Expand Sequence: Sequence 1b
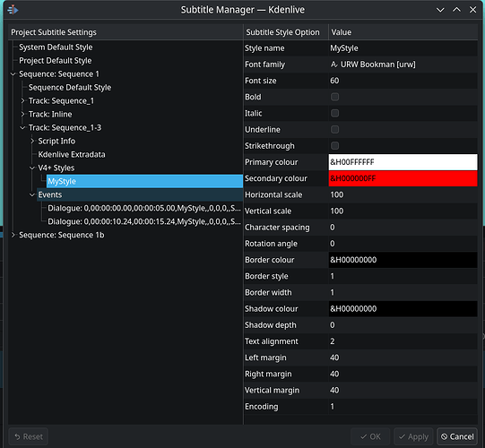This screenshot has width=485, height=448. 13,235
